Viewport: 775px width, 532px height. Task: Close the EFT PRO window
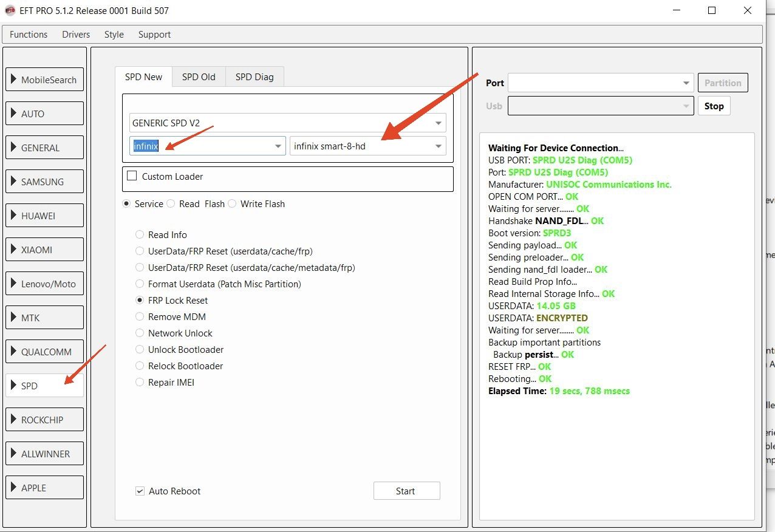(x=748, y=10)
